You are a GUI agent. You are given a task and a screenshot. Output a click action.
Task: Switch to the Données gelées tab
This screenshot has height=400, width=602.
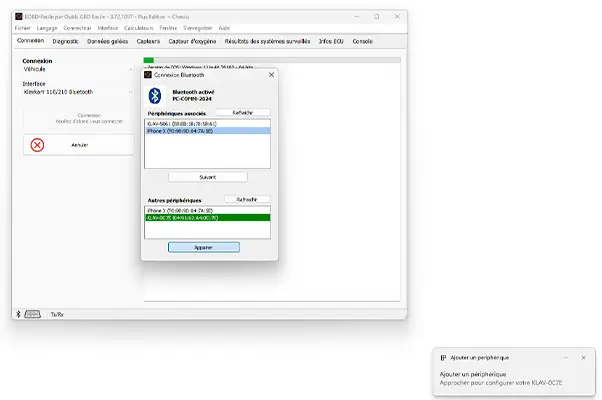click(x=108, y=41)
